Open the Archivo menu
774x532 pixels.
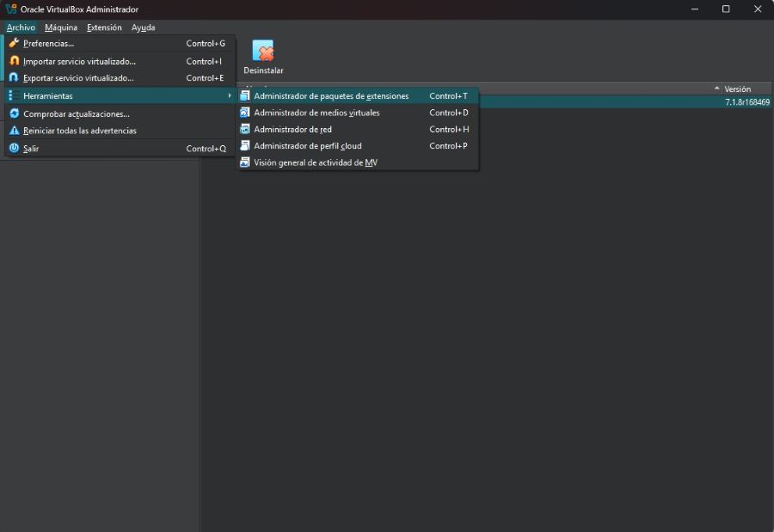(x=21, y=28)
